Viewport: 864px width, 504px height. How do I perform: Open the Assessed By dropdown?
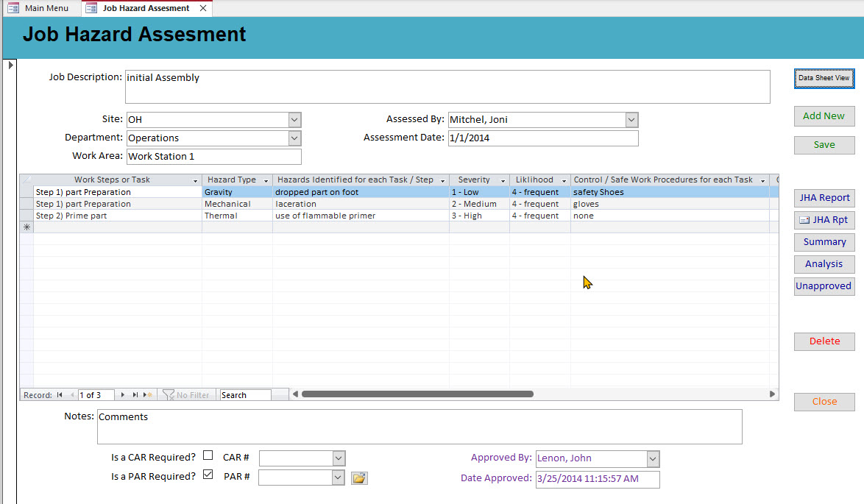(x=631, y=120)
